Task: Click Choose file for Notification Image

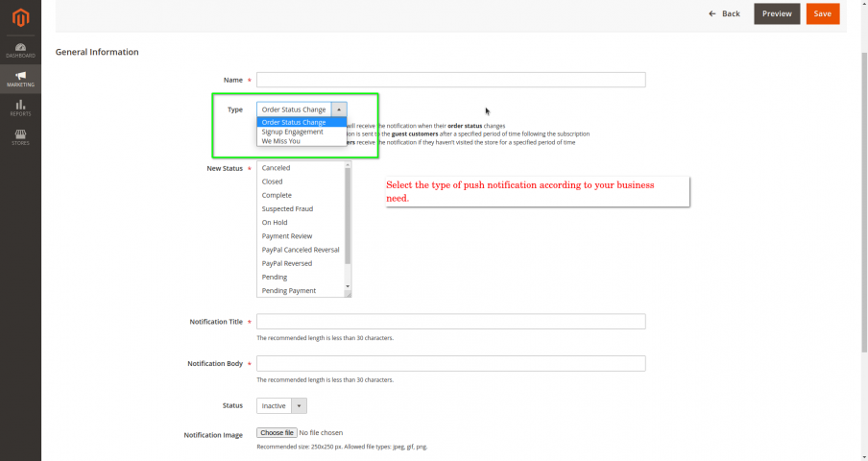Action: click(x=277, y=433)
